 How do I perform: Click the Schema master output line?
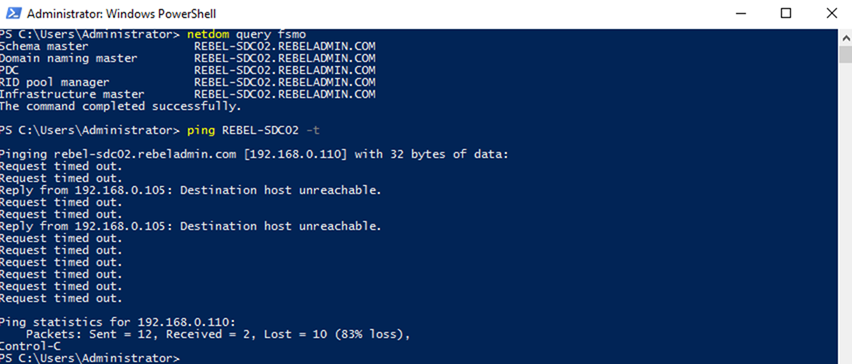point(187,46)
